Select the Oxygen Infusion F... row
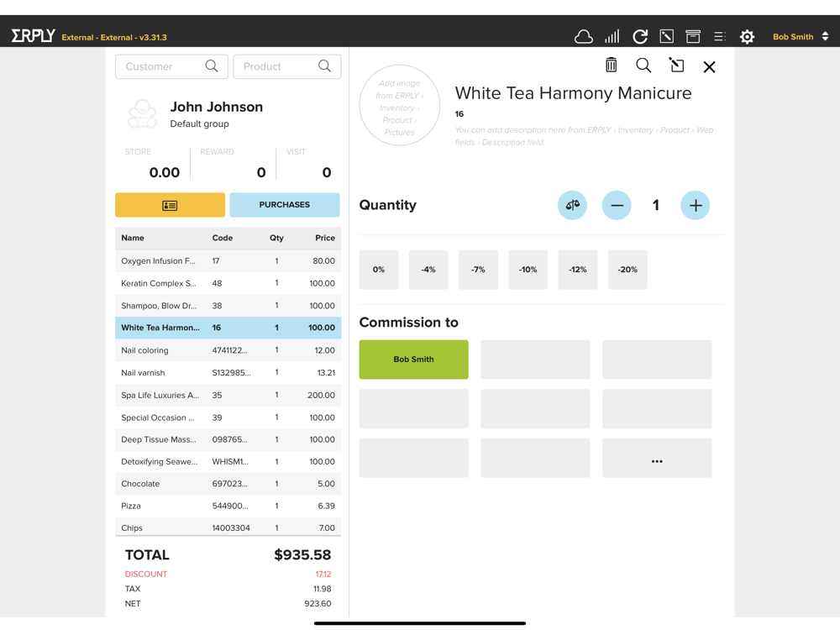Image resolution: width=840 pixels, height=630 pixels. (x=228, y=261)
